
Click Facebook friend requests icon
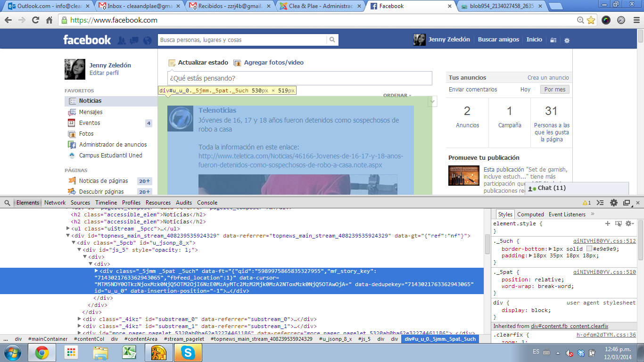[x=122, y=41]
